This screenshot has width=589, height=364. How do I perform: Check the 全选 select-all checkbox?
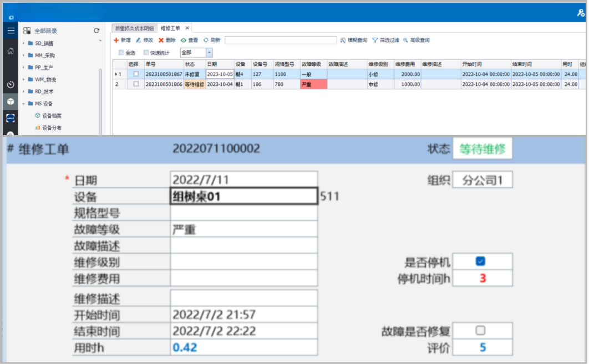121,53
